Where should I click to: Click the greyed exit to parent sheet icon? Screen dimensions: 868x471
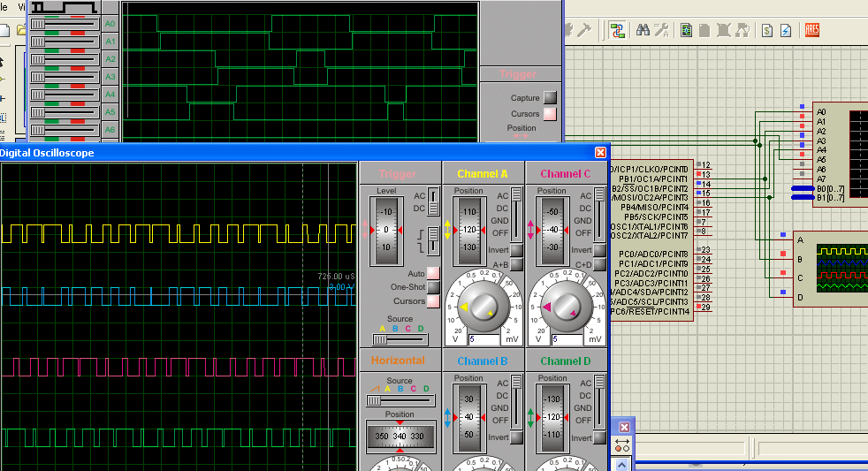point(742,30)
